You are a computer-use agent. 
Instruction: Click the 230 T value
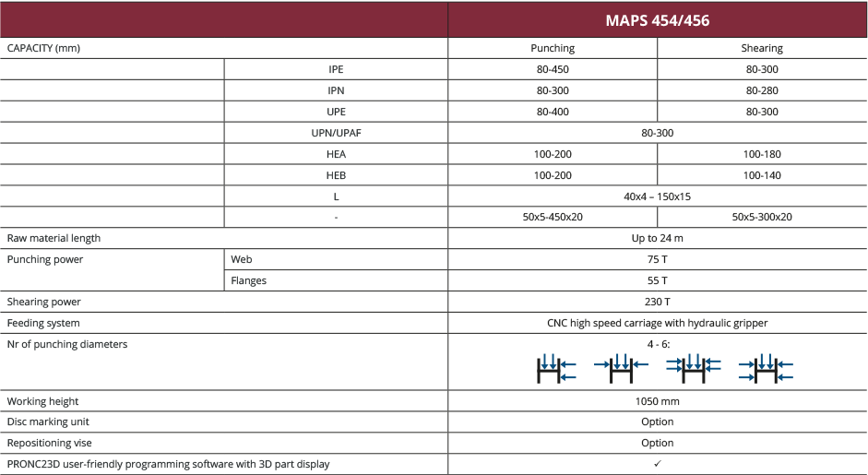tap(657, 302)
